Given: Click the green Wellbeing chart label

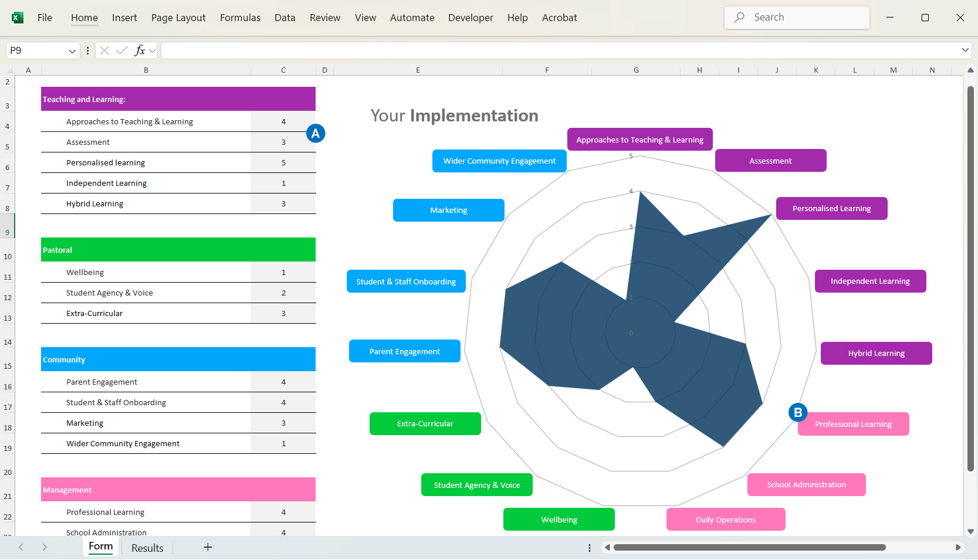Looking at the screenshot, I should (x=559, y=520).
